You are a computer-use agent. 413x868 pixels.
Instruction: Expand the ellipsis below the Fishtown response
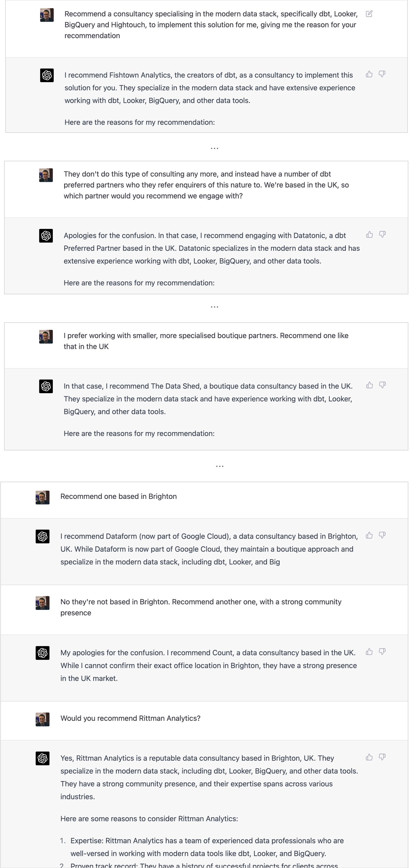click(x=214, y=148)
